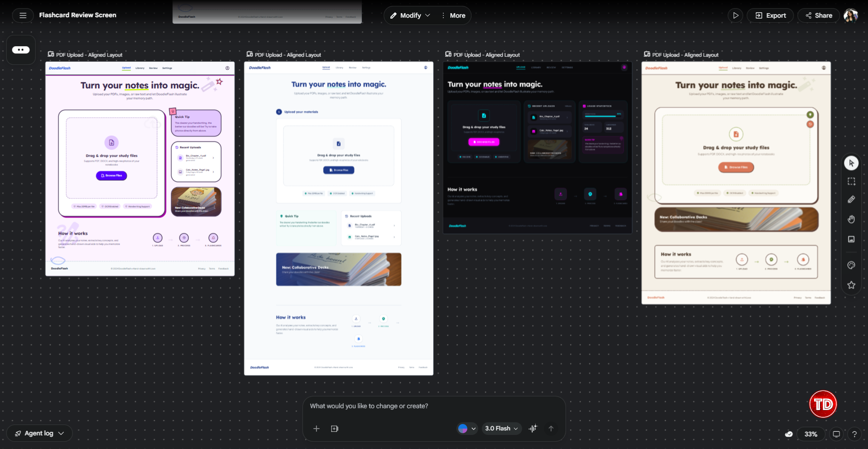Expand the Agent log panel
The height and width of the screenshot is (449, 868).
(x=39, y=434)
